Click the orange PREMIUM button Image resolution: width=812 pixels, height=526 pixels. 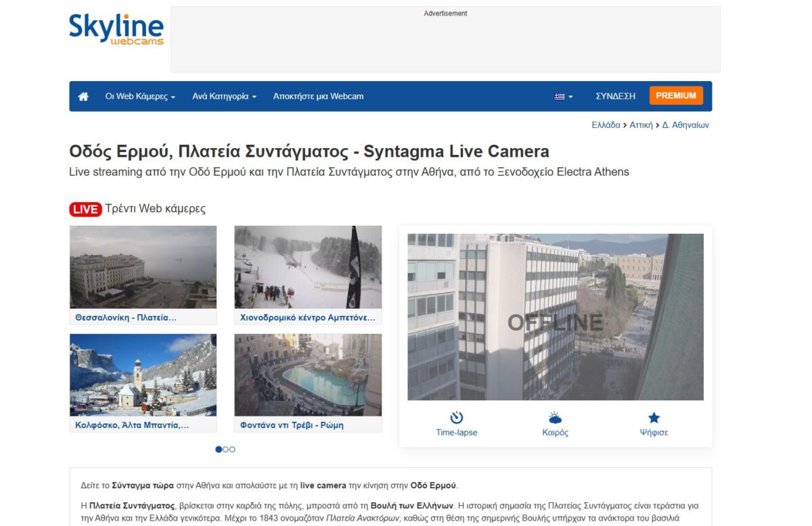point(676,96)
